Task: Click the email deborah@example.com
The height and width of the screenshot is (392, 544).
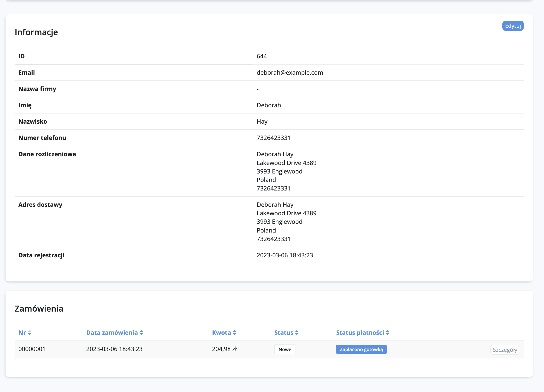Action: coord(289,73)
